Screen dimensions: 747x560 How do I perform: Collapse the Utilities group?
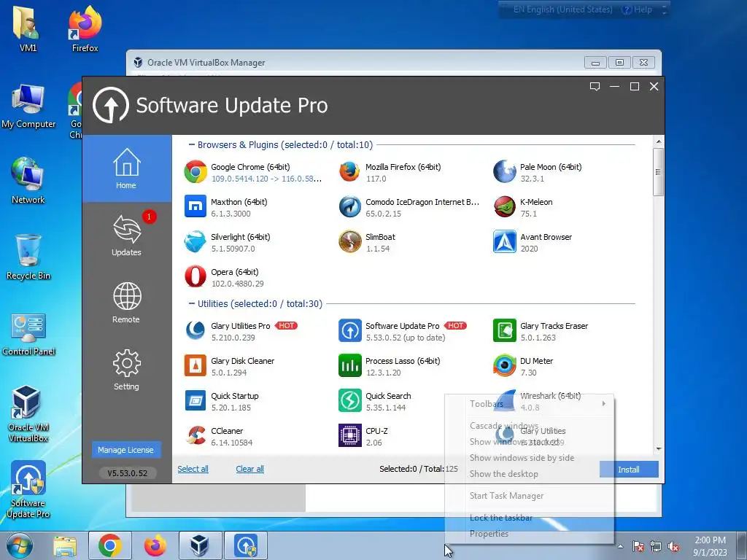[x=192, y=304]
